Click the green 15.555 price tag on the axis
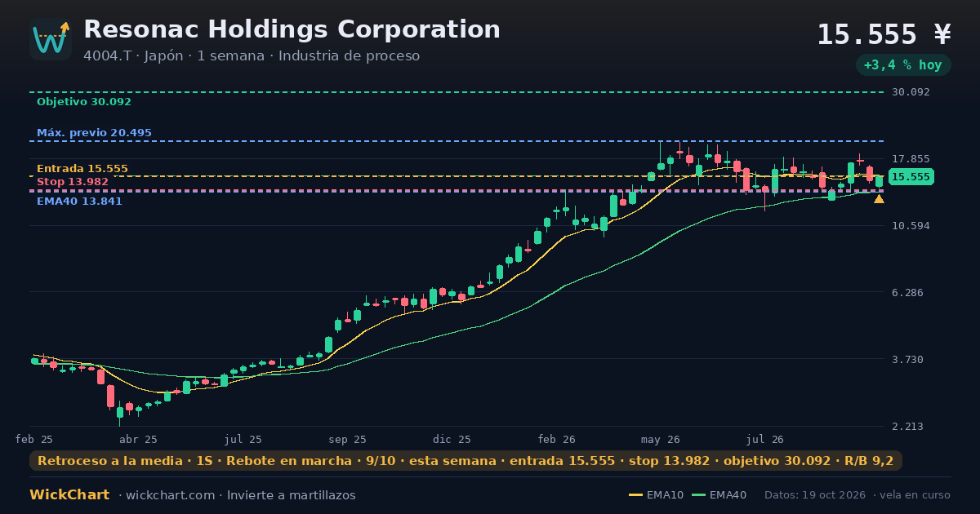 coord(911,177)
